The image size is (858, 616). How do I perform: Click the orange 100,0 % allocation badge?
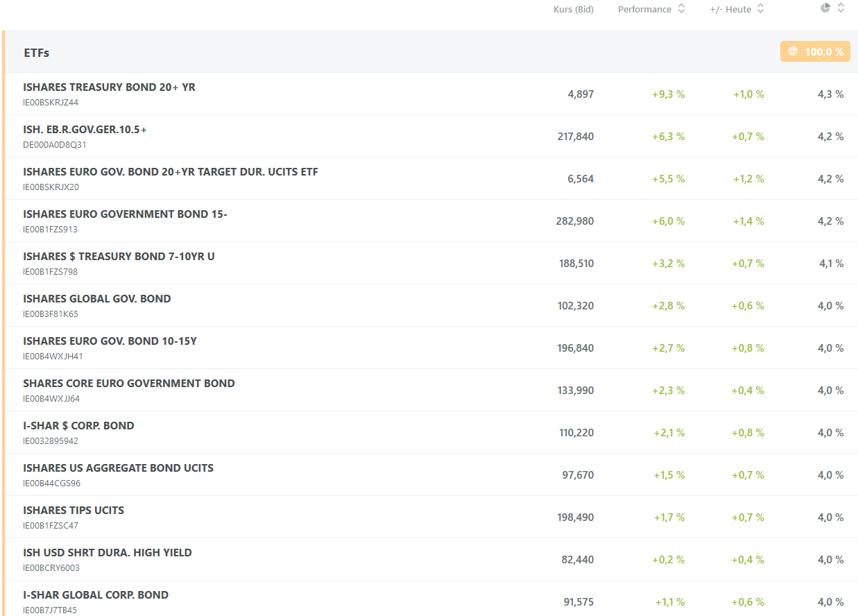tap(815, 51)
